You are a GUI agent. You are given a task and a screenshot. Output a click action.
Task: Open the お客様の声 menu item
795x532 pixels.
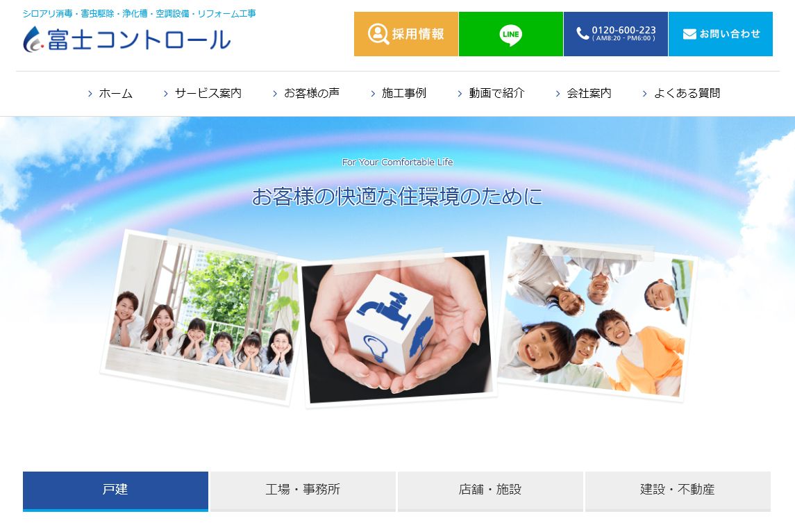(311, 93)
